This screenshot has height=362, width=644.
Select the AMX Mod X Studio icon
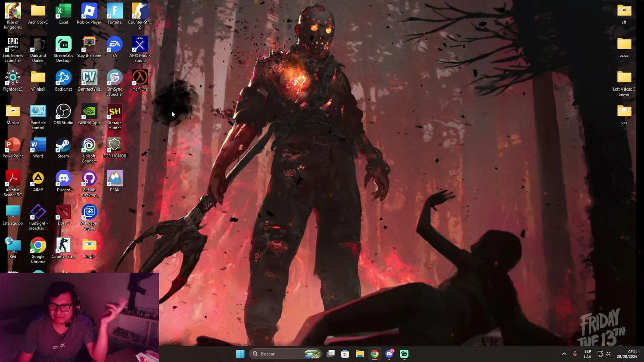point(140,50)
